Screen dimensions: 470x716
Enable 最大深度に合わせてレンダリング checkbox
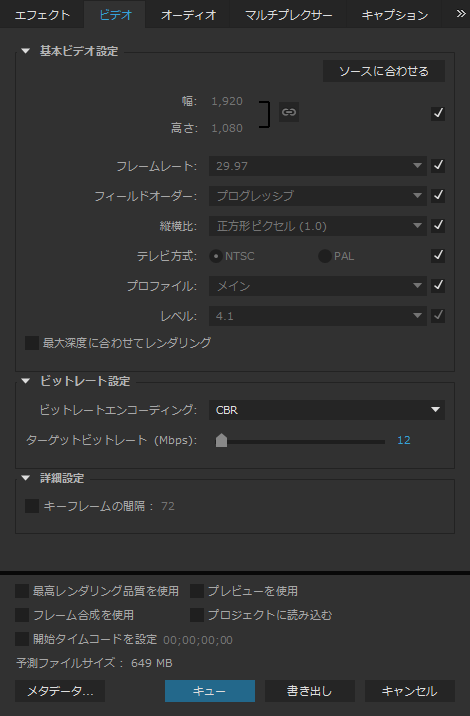tap(32, 343)
